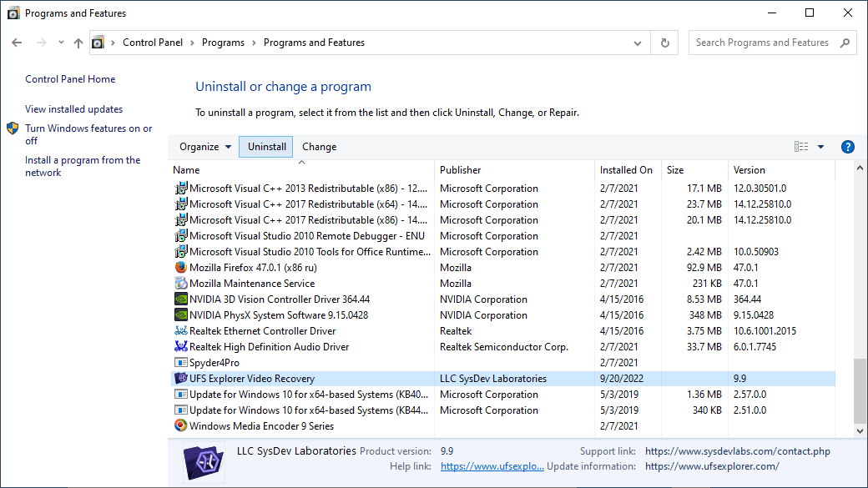
Task: Click Visual Studio 2010 Tools for Office icon
Action: pyautogui.click(x=180, y=252)
